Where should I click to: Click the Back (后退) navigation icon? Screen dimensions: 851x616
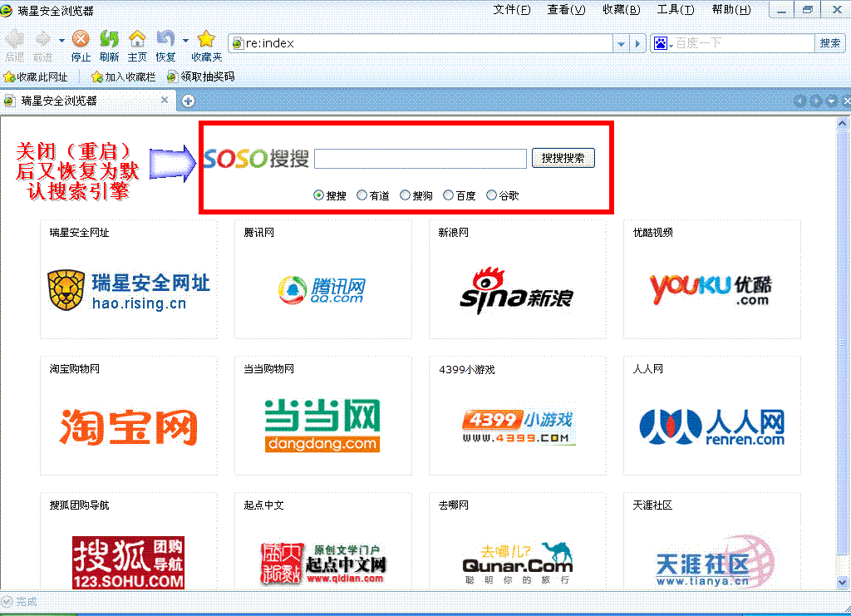(15, 39)
